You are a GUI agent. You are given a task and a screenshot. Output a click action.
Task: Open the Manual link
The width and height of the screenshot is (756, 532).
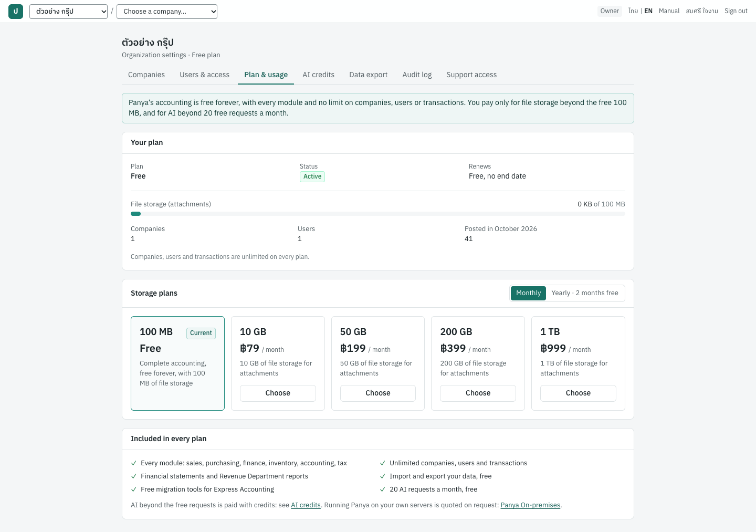coord(669,11)
